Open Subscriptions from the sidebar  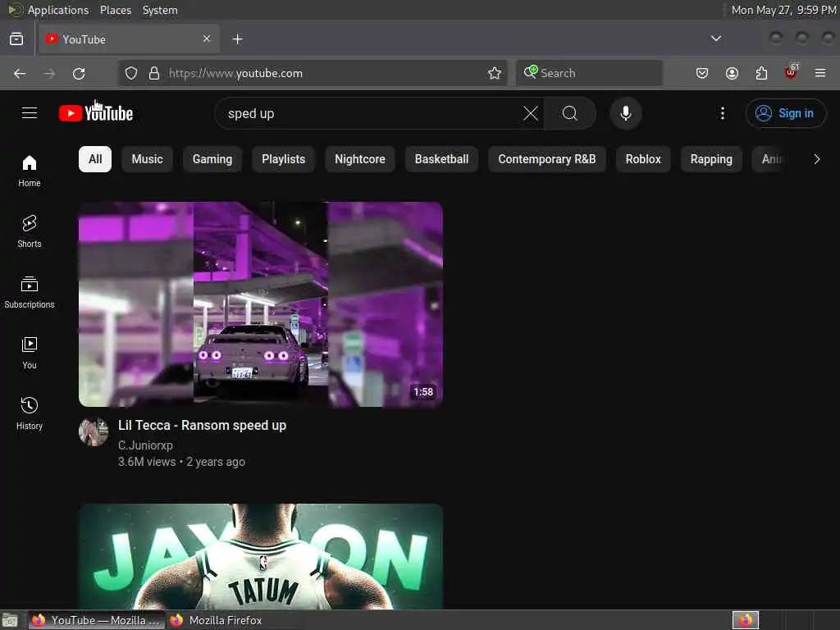pos(30,293)
